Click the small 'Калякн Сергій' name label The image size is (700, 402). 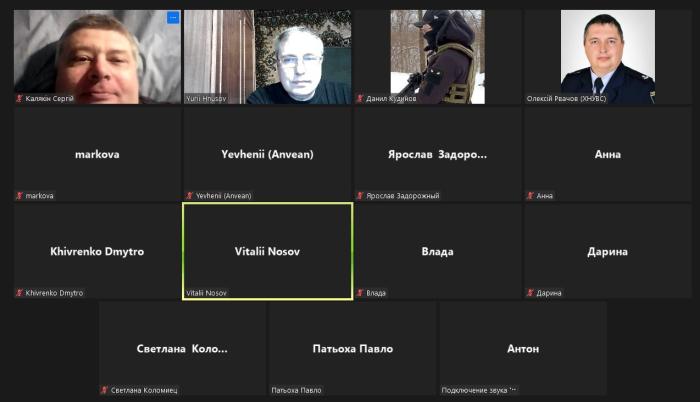click(x=49, y=98)
